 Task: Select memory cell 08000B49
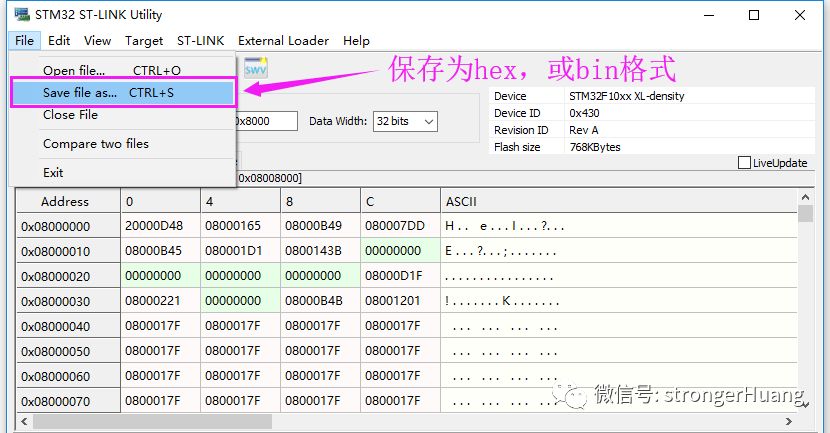320,226
